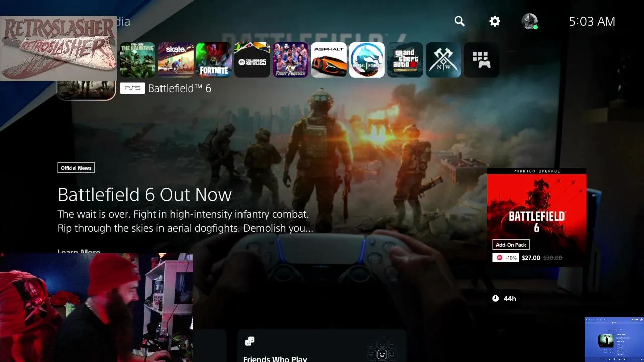
Task: Click the clock icon beside 44h
Action: coord(495,298)
